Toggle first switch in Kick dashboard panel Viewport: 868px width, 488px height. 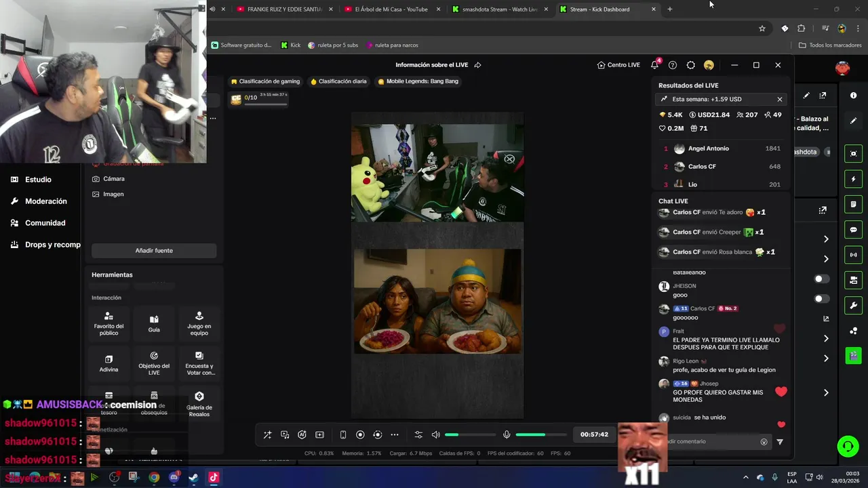[822, 279]
